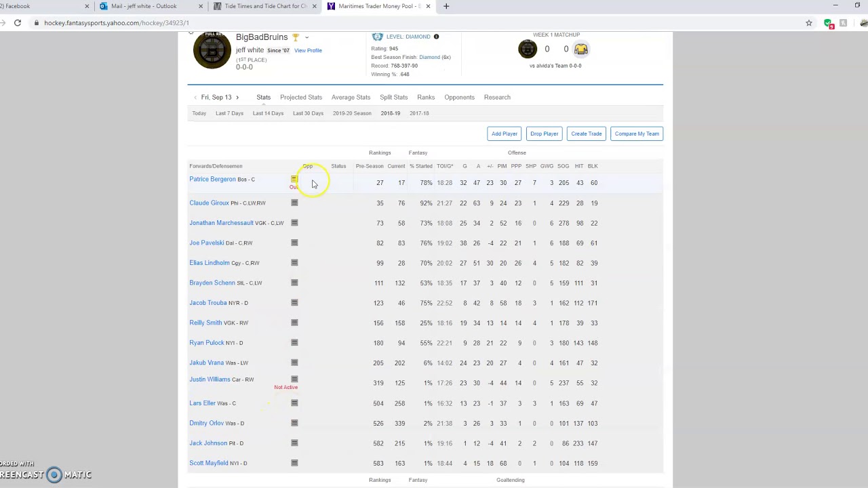The width and height of the screenshot is (868, 488).
Task: Open player notes icon for Scott Mayfield
Action: point(294,463)
